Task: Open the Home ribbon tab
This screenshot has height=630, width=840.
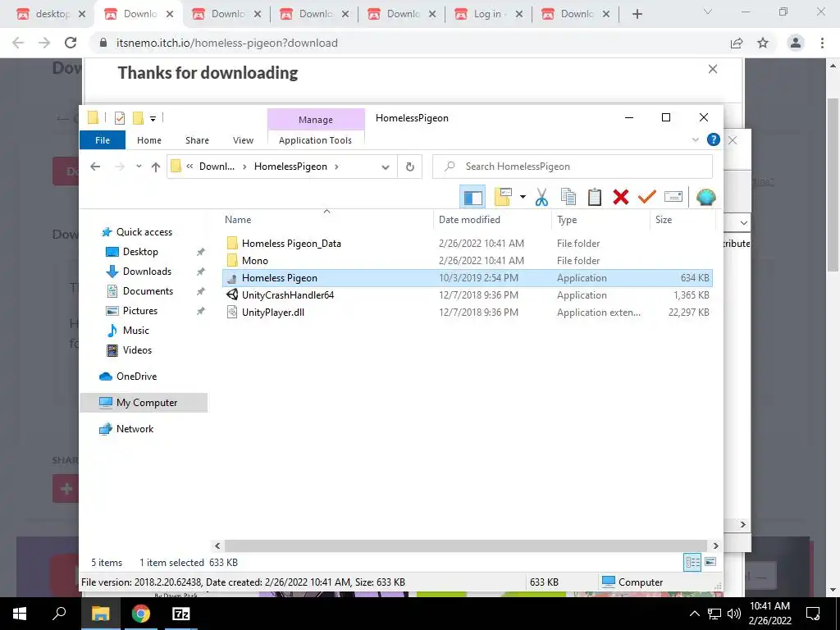Action: pyautogui.click(x=149, y=140)
